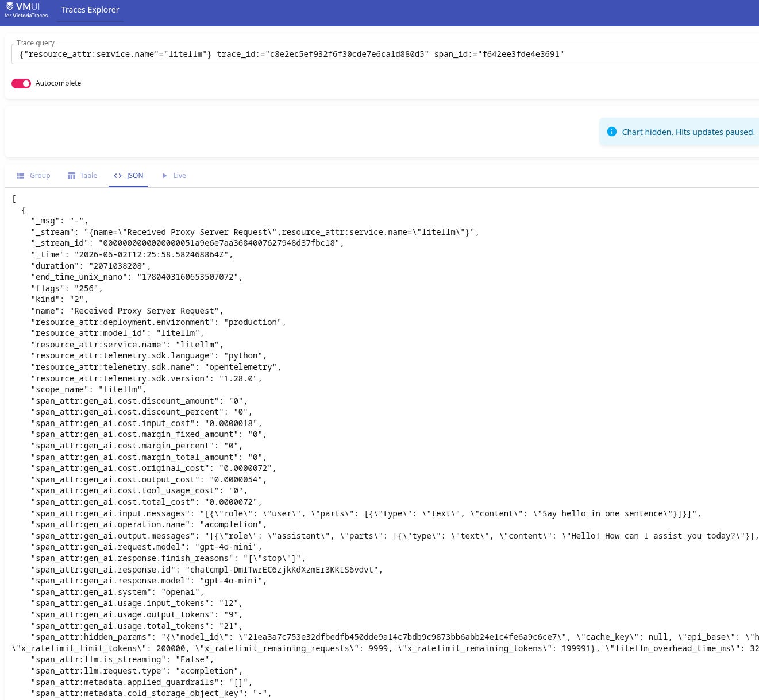759x700 pixels.
Task: Click the Group tab list icon
Action: 21,176
